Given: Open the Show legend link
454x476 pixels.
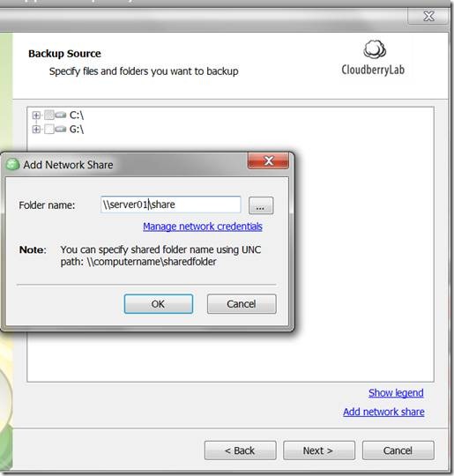Looking at the screenshot, I should click(x=396, y=393).
